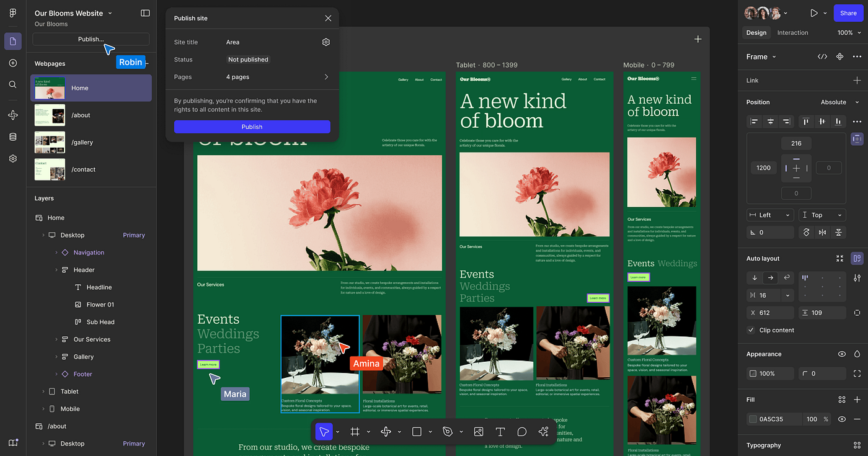Select the Pen tool in the bottom toolbar
868x456 pixels.
(x=448, y=431)
